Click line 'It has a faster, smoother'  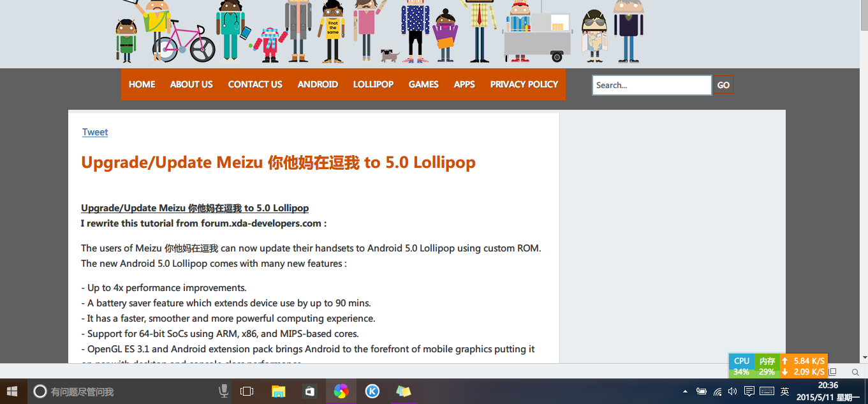pyautogui.click(x=228, y=318)
